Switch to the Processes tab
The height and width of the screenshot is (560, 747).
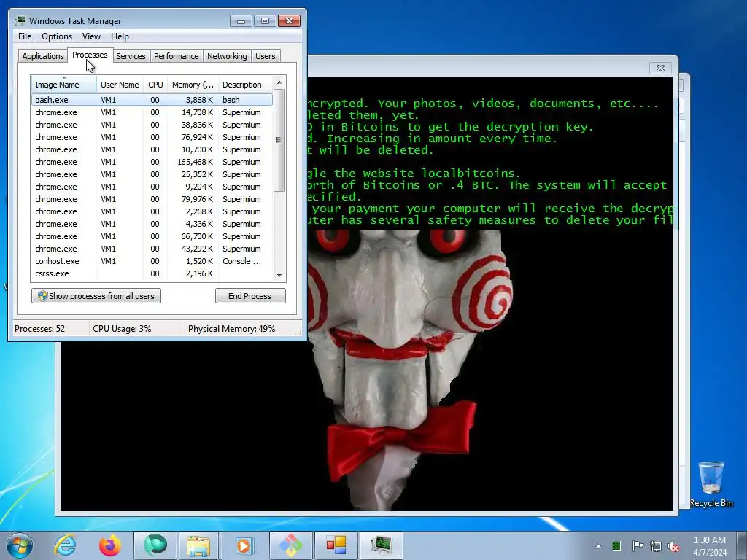coord(90,55)
